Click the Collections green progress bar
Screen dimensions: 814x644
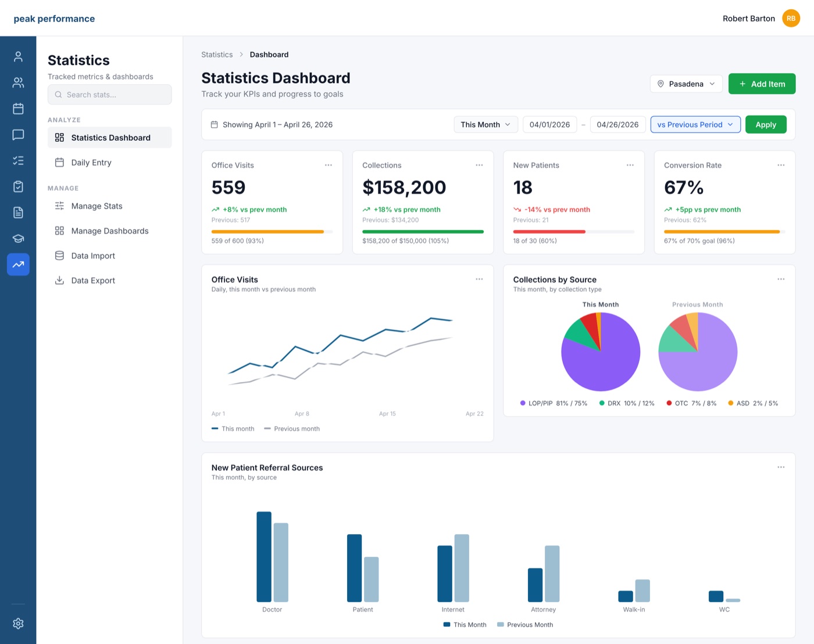tap(423, 232)
